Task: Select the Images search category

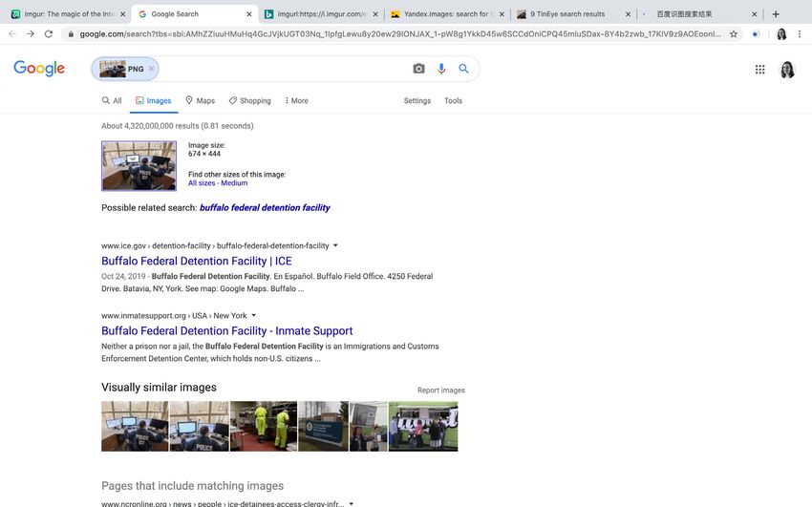Action: tap(154, 101)
